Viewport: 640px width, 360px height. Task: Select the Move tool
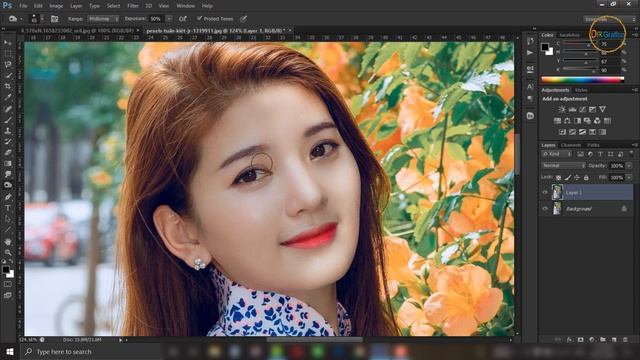pos(8,42)
